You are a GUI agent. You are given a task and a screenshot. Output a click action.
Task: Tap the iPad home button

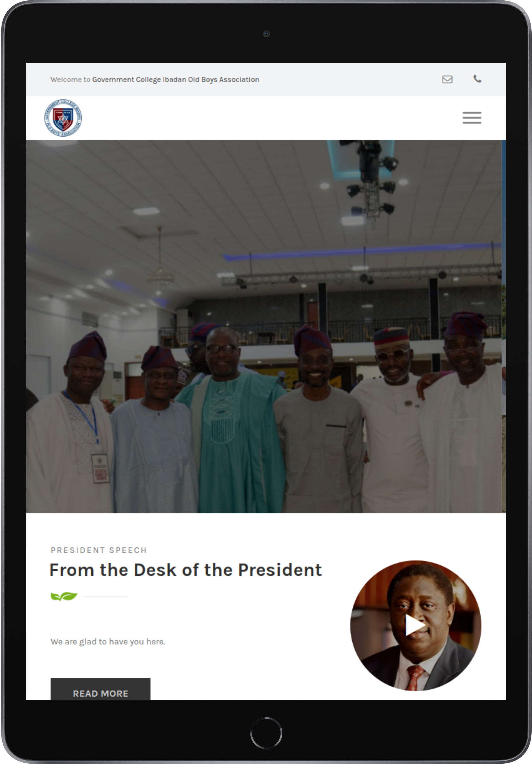pyautogui.click(x=266, y=733)
